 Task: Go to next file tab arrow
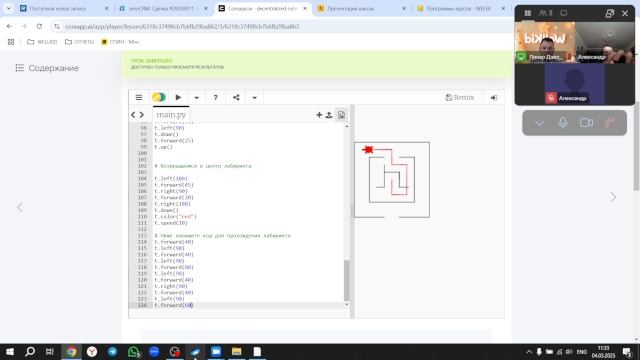[142, 115]
